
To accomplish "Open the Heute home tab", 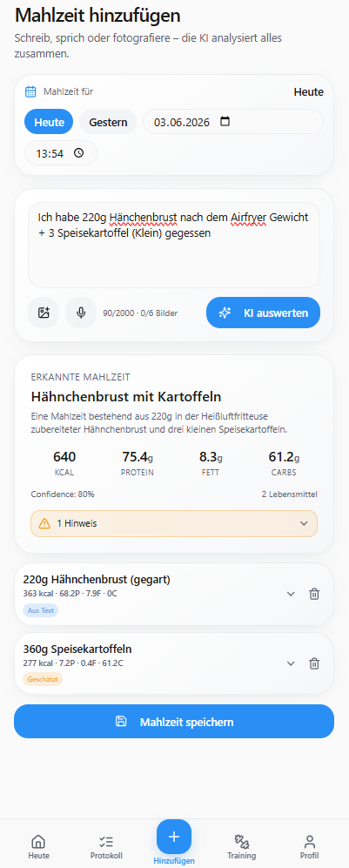I will click(38, 847).
